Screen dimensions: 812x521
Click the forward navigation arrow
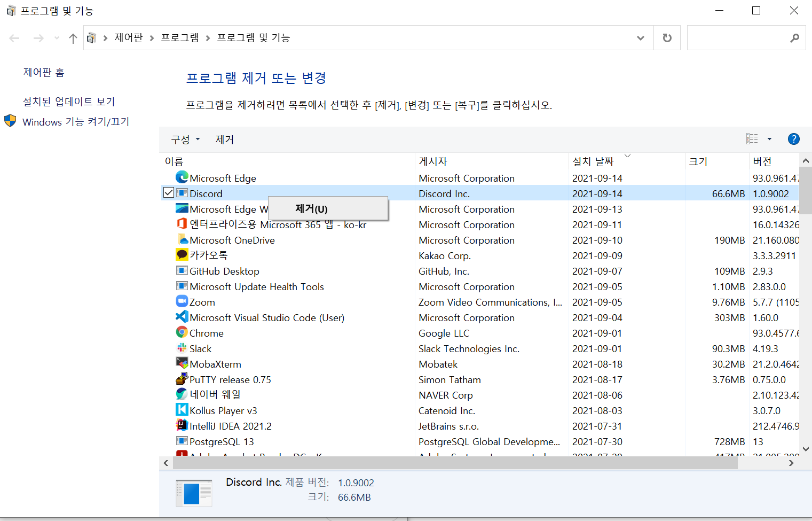tap(38, 38)
